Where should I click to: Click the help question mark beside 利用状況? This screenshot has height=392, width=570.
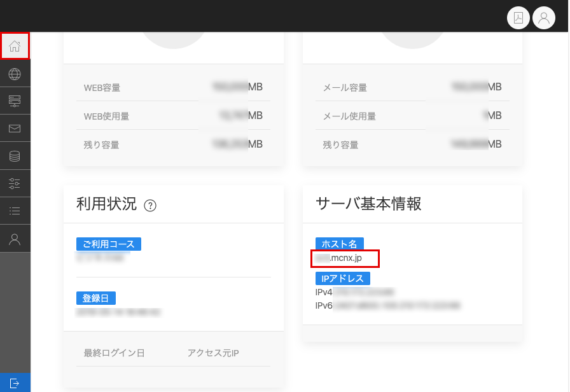pyautogui.click(x=150, y=206)
